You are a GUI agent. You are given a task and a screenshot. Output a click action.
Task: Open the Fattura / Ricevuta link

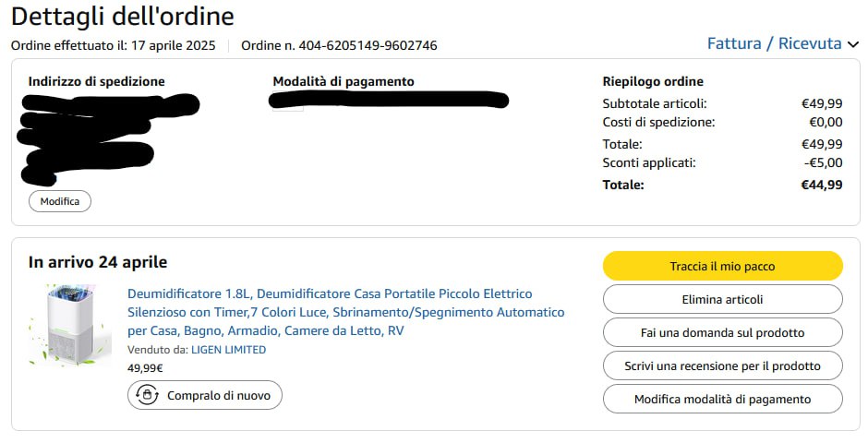(x=774, y=43)
